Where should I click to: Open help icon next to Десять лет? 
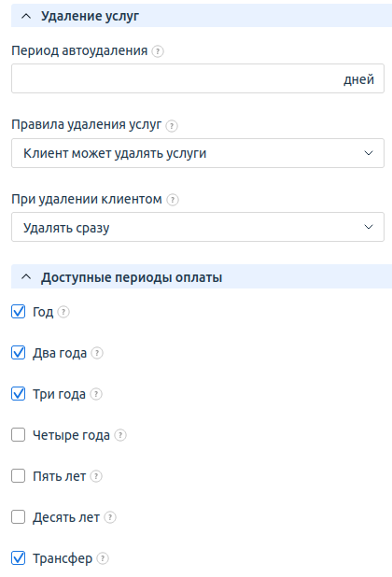coord(110,517)
